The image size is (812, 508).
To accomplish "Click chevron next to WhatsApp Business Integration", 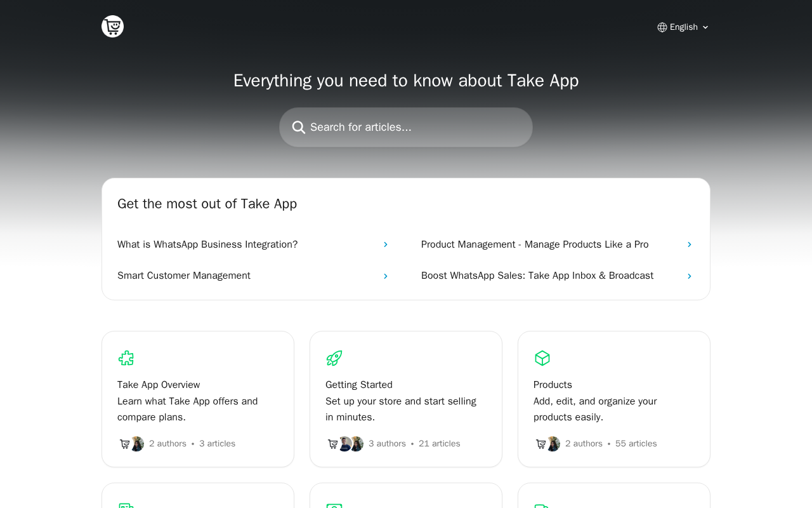I will click(385, 244).
